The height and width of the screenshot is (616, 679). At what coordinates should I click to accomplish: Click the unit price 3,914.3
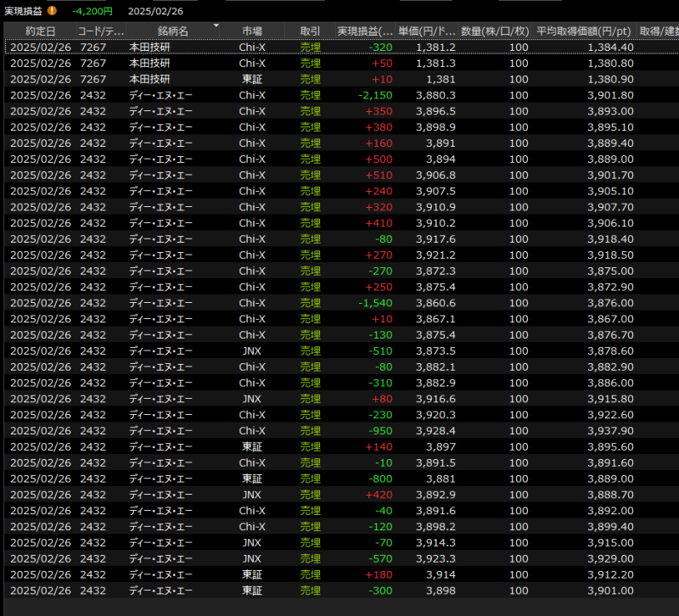435,543
